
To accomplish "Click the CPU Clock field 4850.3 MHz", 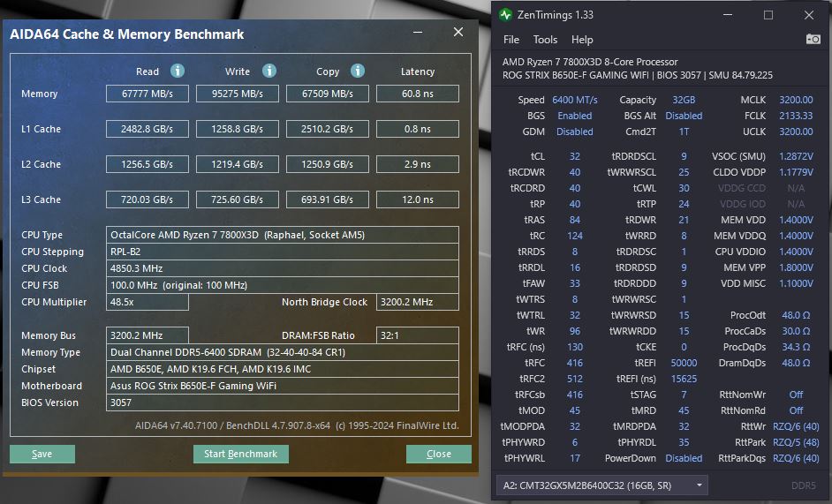I will (283, 268).
